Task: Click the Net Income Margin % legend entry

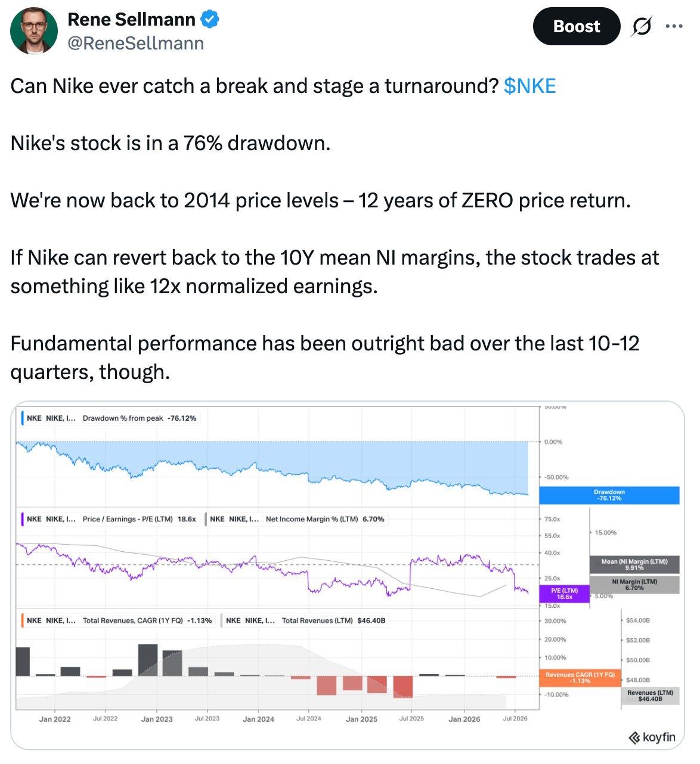Action: pos(296,519)
